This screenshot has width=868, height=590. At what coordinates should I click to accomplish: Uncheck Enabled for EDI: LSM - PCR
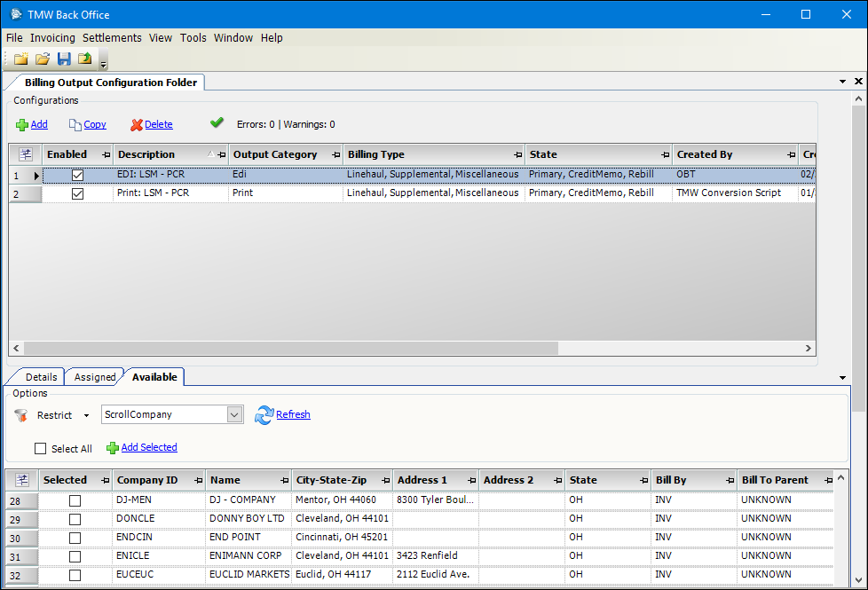pos(77,175)
